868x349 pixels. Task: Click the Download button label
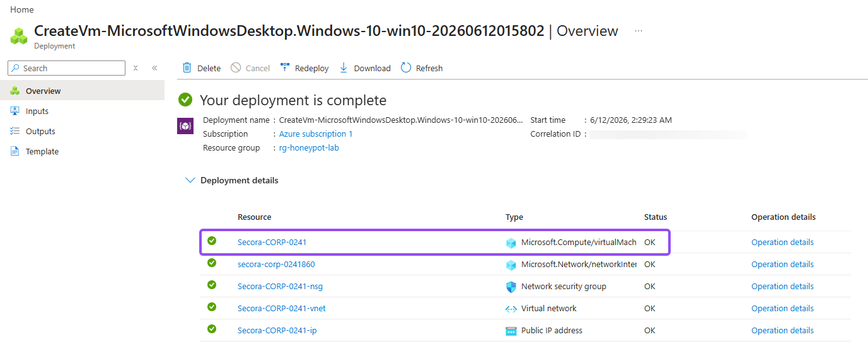pos(373,68)
